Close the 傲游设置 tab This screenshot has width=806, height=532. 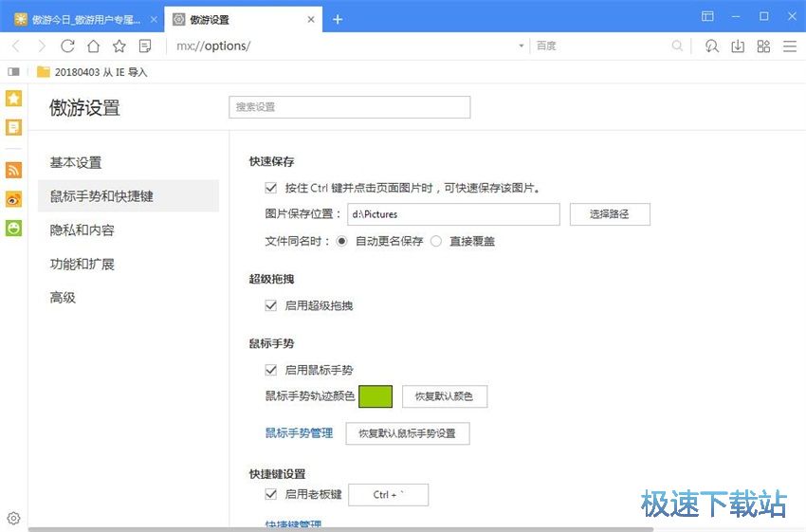(x=311, y=20)
